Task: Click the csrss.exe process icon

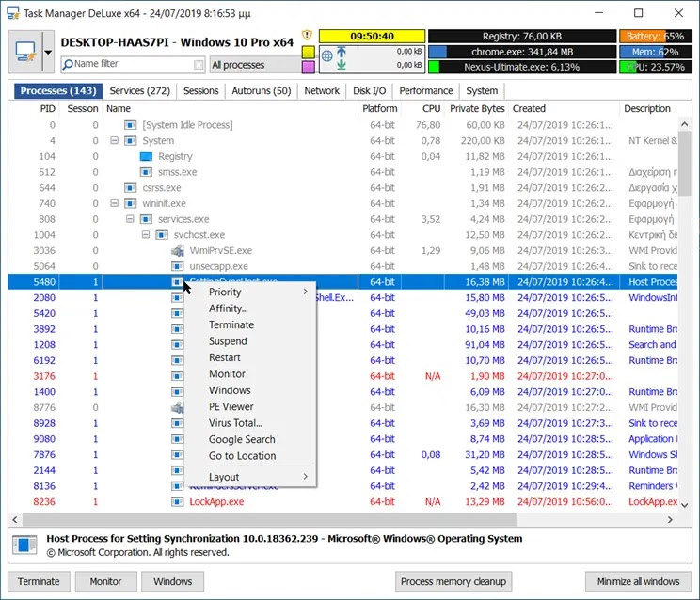Action: pyautogui.click(x=131, y=188)
